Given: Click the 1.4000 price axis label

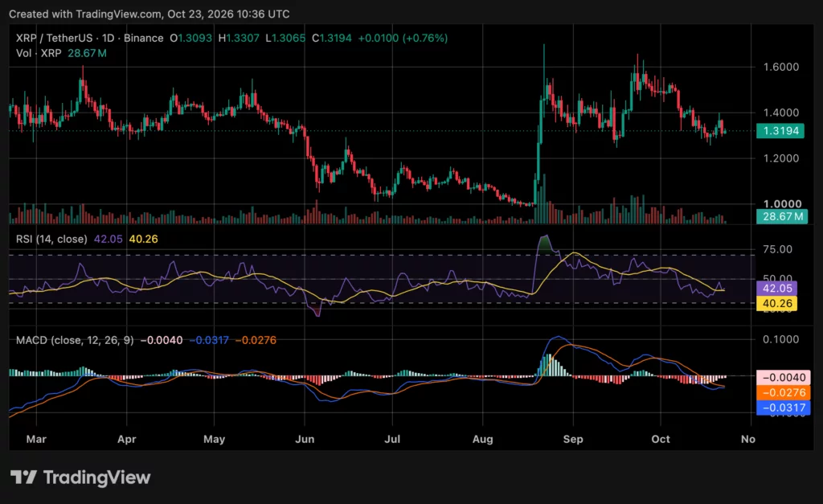Looking at the screenshot, I should click(x=781, y=113).
